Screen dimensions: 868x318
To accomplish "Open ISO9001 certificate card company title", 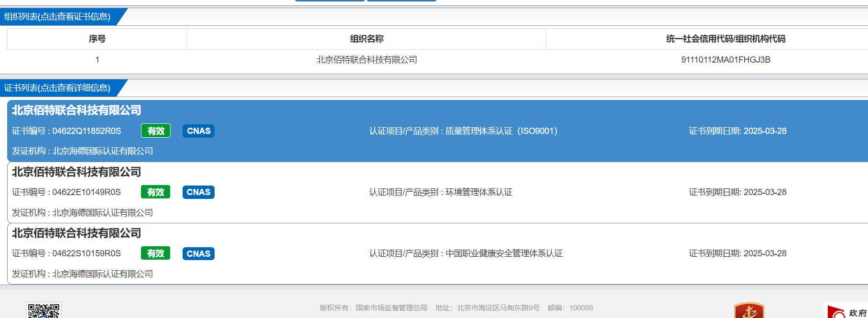I will click(76, 110).
